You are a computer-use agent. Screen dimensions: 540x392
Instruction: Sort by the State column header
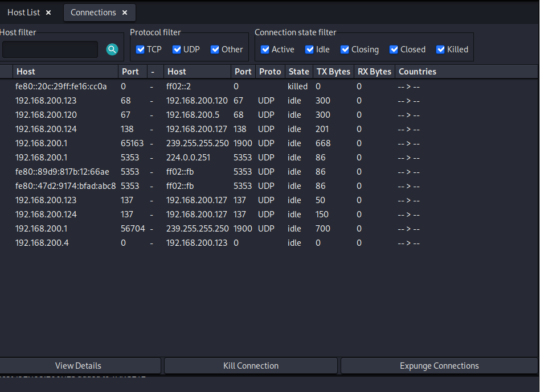tap(298, 72)
